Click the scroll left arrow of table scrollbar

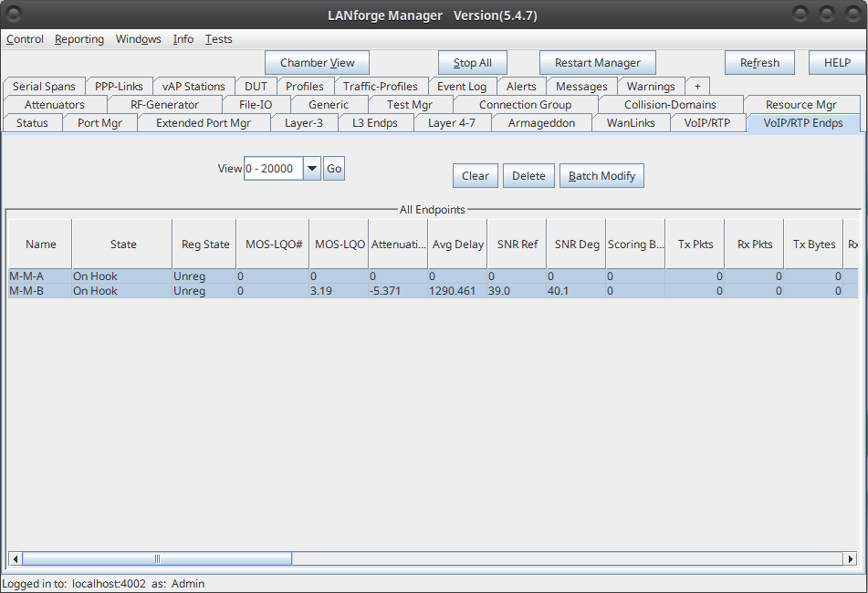pyautogui.click(x=15, y=558)
